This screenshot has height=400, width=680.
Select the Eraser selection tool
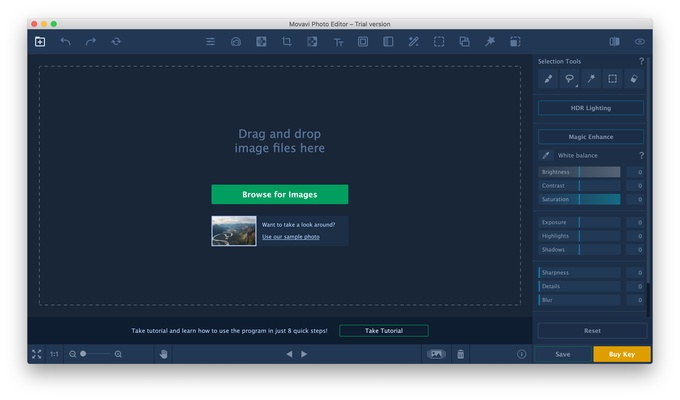point(634,79)
